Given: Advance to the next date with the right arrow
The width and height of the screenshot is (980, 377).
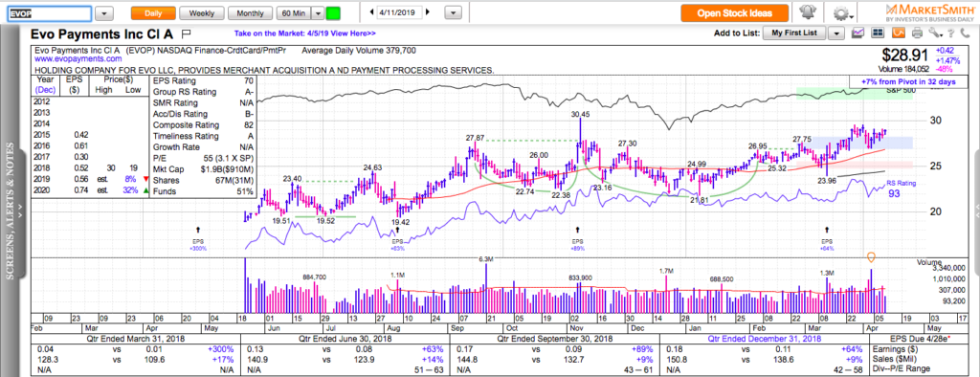Looking at the screenshot, I should click(x=429, y=11).
